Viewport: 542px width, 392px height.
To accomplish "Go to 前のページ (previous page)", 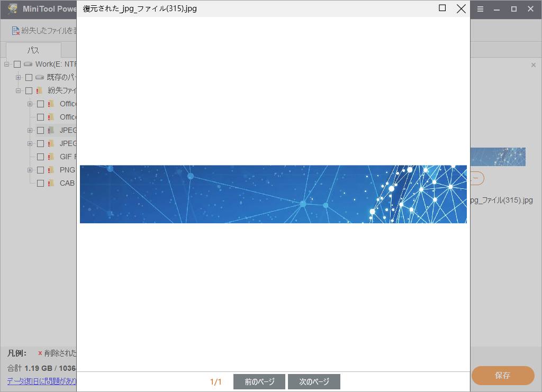I will (259, 381).
